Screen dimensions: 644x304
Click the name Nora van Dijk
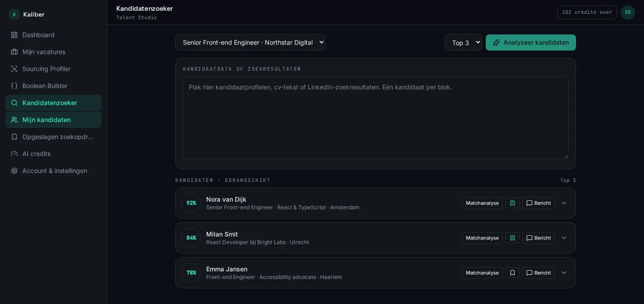coord(226,199)
